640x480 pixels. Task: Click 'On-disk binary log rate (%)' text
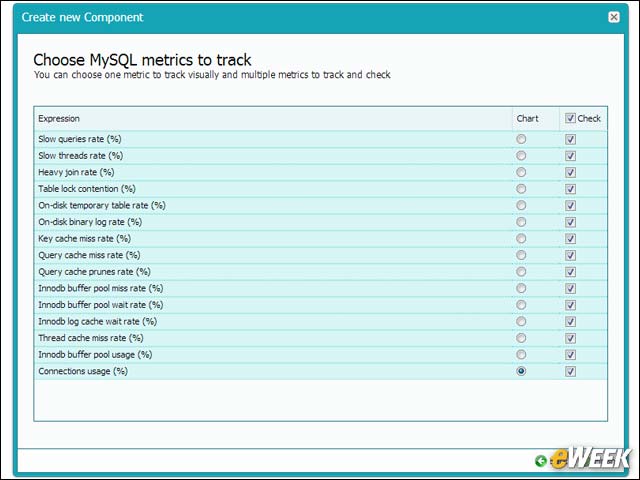(90, 222)
